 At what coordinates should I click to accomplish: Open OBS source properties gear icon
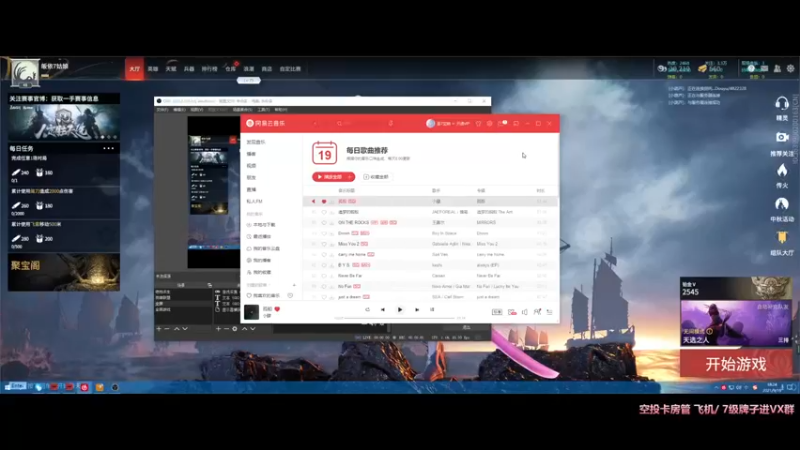[x=235, y=329]
